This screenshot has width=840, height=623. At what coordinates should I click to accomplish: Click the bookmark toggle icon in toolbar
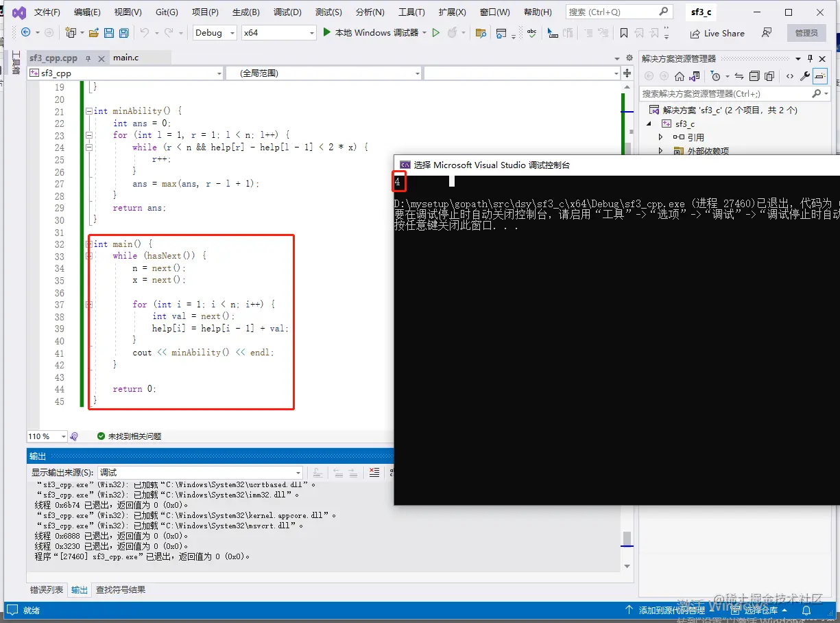pyautogui.click(x=623, y=32)
